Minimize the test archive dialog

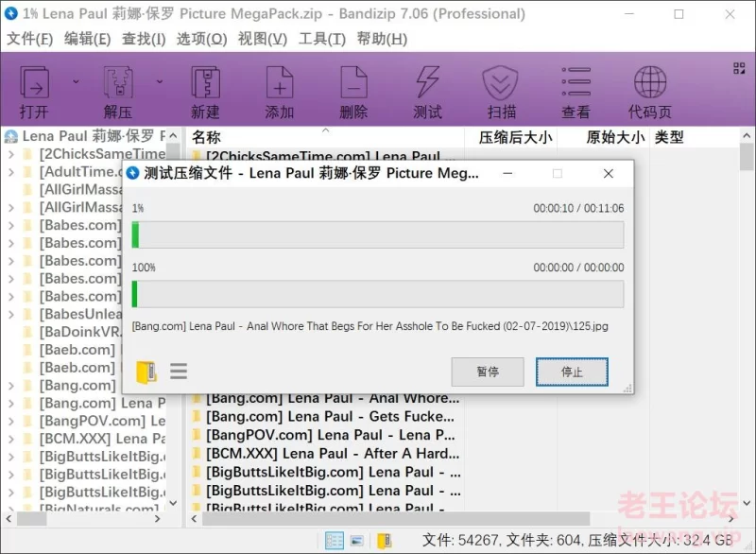pos(507,173)
